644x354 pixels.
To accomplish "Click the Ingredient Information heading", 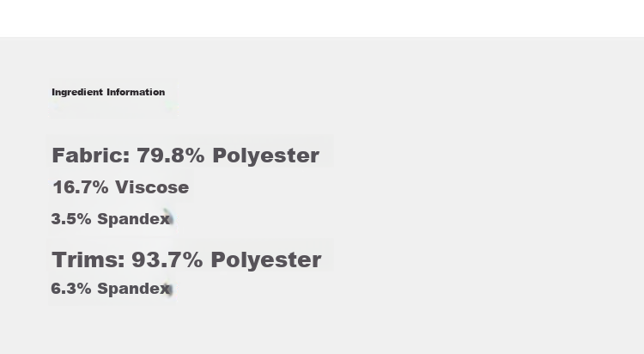I will tap(108, 93).
